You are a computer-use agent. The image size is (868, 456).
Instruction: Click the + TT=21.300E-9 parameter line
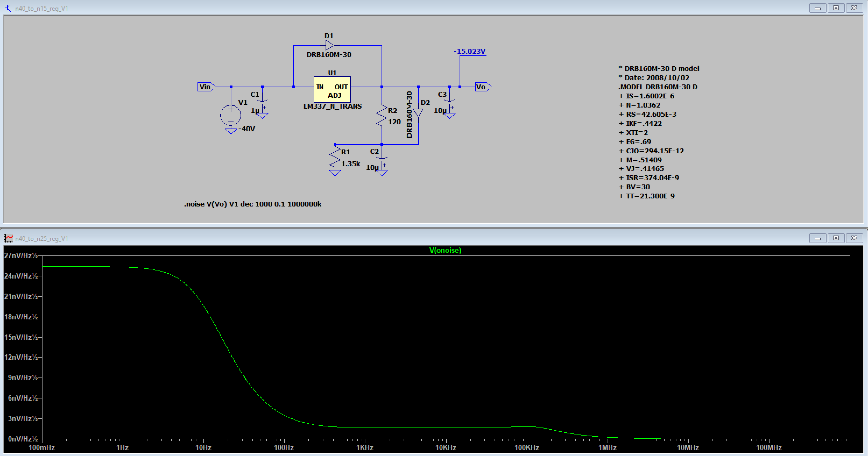(647, 196)
